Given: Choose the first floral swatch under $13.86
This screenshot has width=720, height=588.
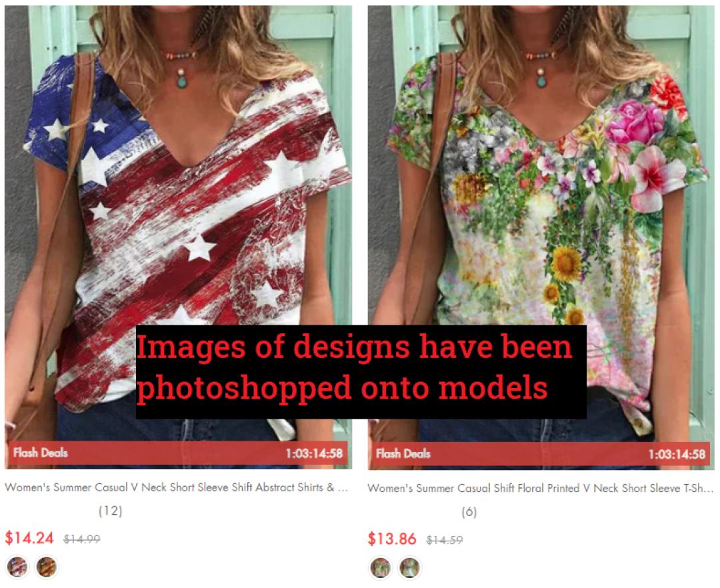Looking at the screenshot, I should click(380, 567).
